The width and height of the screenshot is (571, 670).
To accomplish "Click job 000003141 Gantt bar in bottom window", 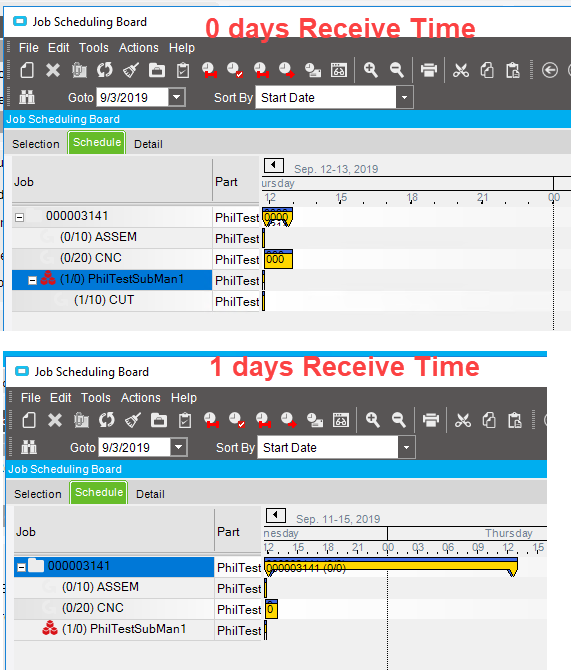I will coord(391,567).
